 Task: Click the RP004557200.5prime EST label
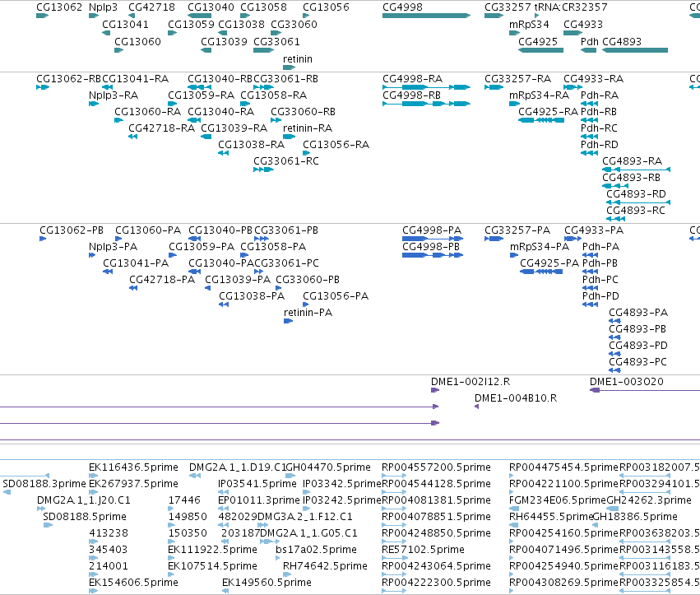436,467
